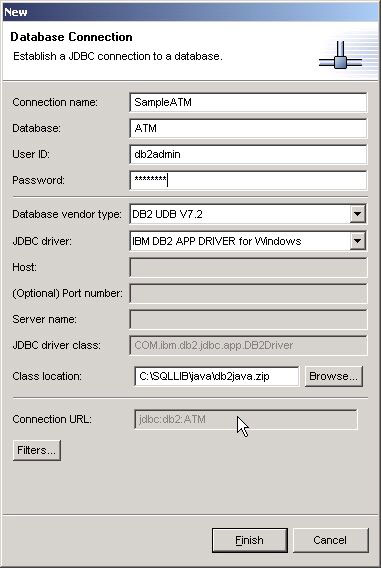Click the disabled Port number field

[x=248, y=293]
